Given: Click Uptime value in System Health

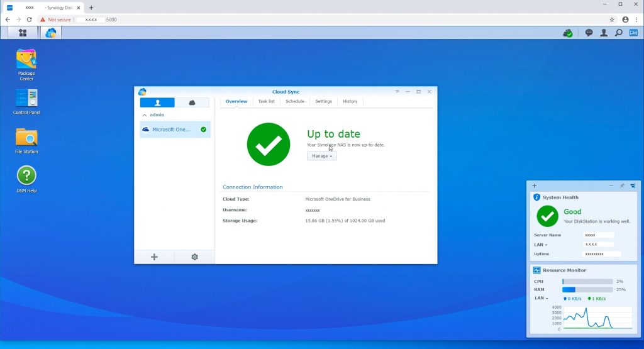Looking at the screenshot, I should (x=601, y=254).
